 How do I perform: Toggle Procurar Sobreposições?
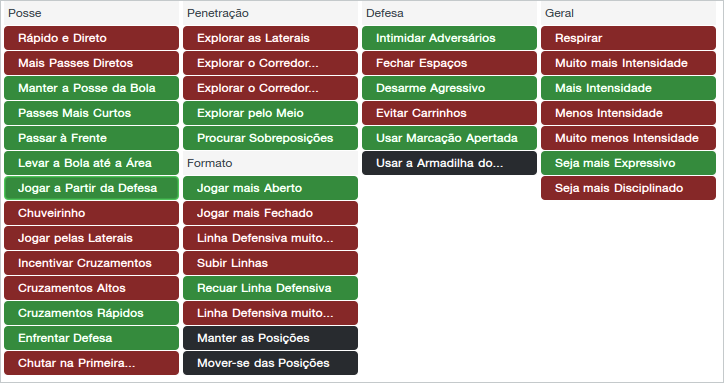tap(270, 138)
